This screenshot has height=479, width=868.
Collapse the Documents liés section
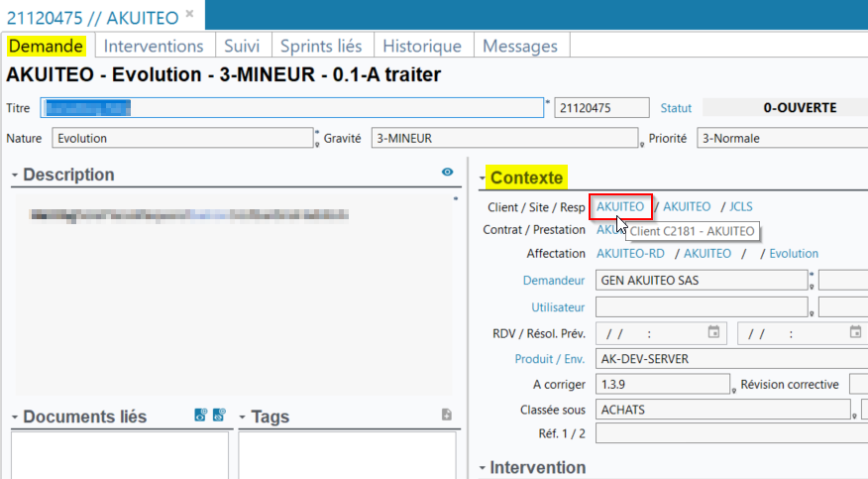tap(15, 417)
